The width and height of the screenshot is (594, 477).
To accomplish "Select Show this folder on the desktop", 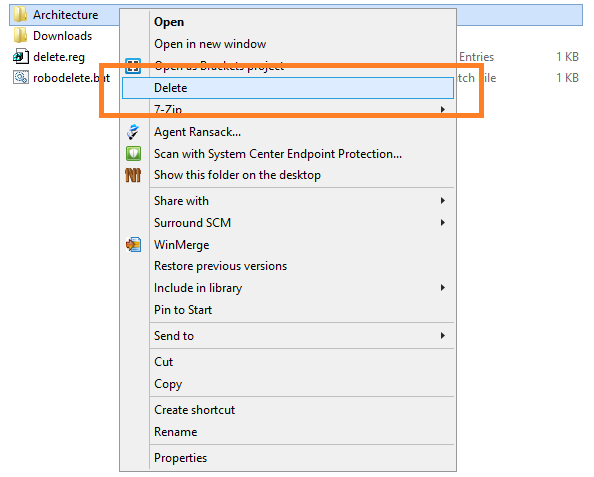I will (x=237, y=175).
